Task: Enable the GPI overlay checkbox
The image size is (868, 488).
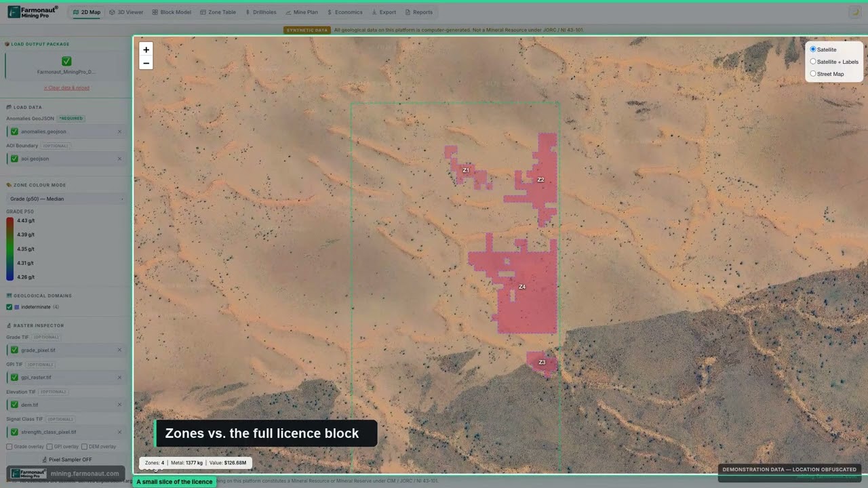Action: [50, 447]
